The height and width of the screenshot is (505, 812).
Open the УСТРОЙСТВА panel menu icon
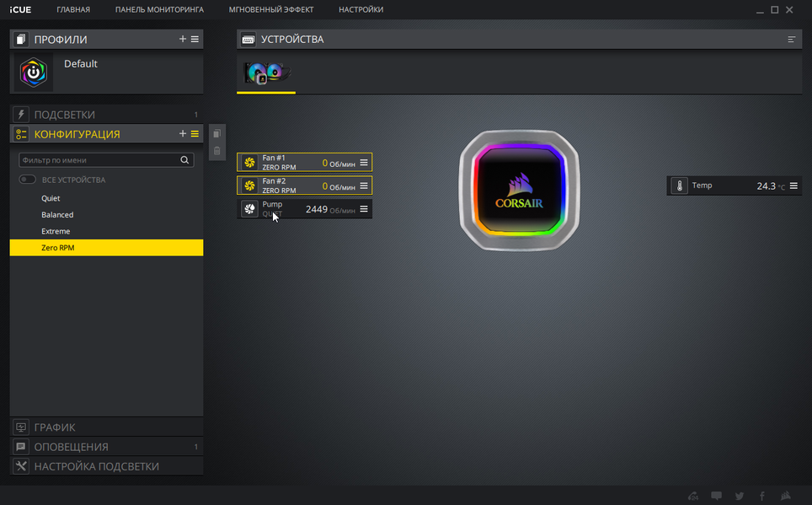(x=791, y=40)
